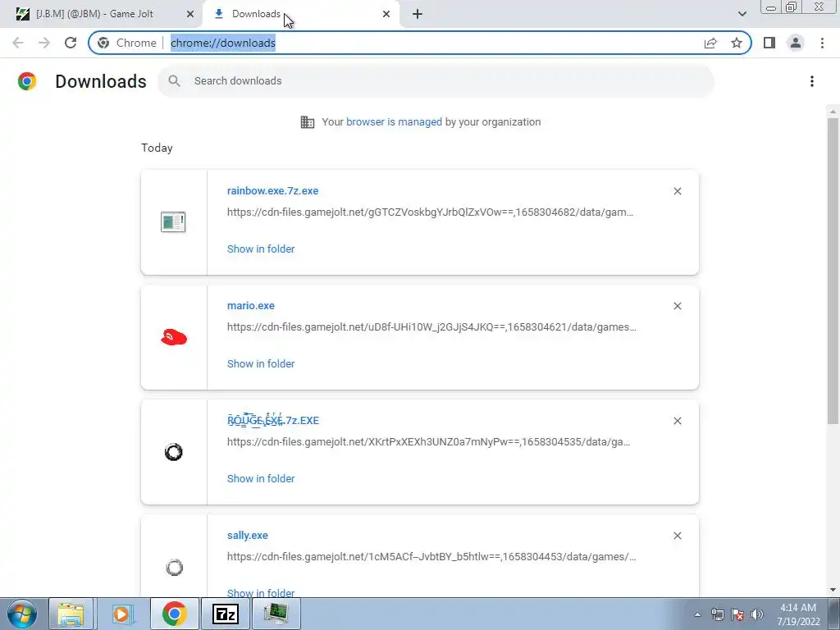Open the ROUGE.EXE.7z.EXE file link
The image size is (840, 630).
pos(272,420)
